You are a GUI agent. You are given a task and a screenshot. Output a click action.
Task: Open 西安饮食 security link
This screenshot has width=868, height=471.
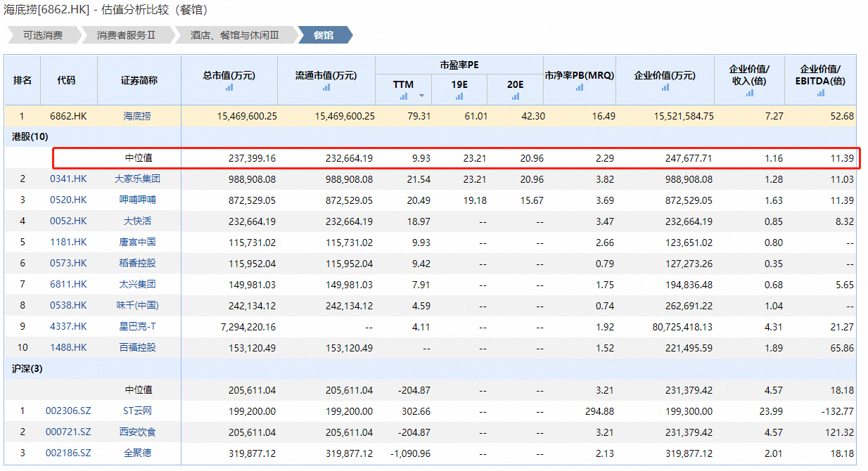coord(137,432)
